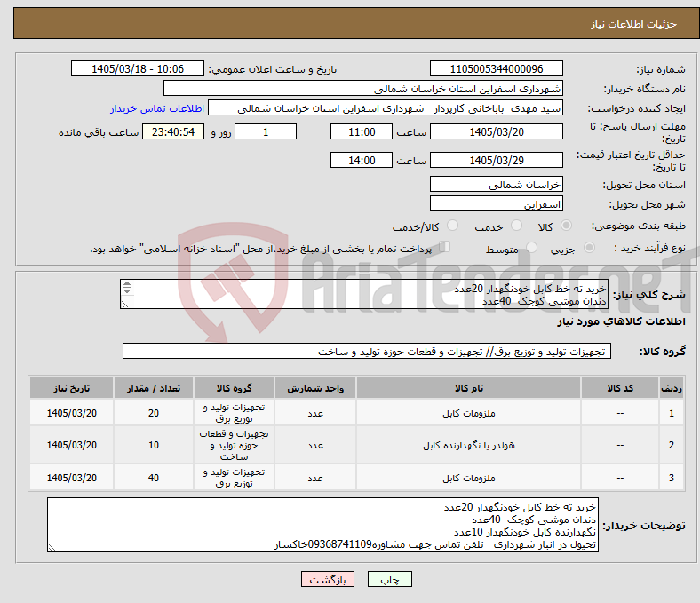Screen dimensions: 700x603
Task: Select the کالا/خدمت radio button
Action: (x=453, y=226)
